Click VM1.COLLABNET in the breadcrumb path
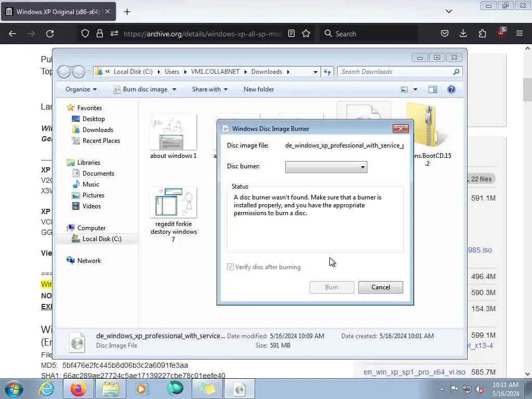 click(x=215, y=72)
